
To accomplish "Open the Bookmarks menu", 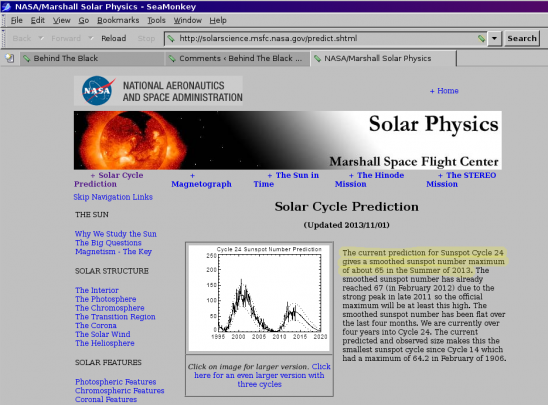I will pos(118,20).
